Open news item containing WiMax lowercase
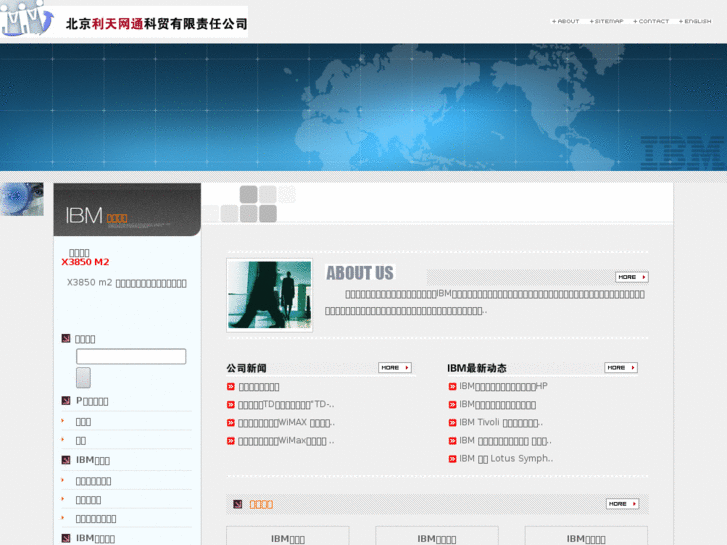727x545 pixels. 286,441
